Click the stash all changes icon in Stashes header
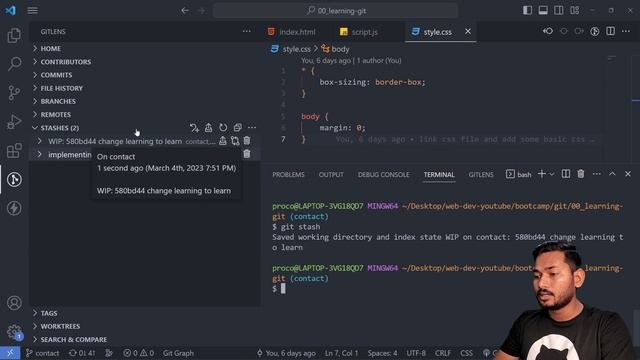This screenshot has width=640, height=360. 194,128
